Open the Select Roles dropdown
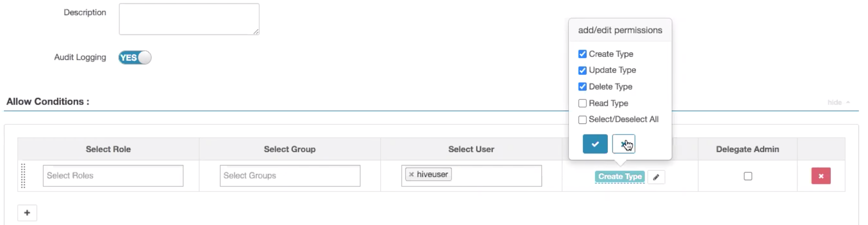This screenshot has height=225, width=868. [113, 176]
